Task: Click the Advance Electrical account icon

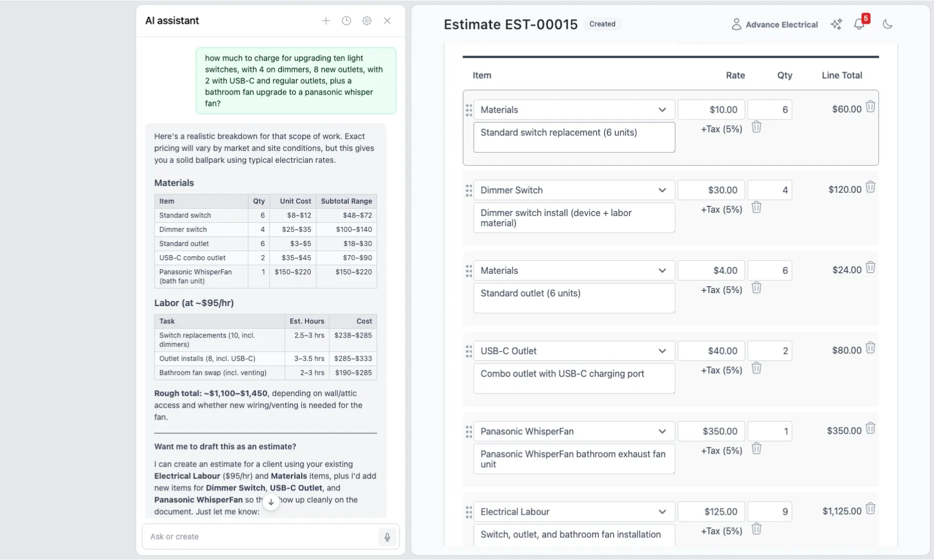Action: (x=736, y=24)
